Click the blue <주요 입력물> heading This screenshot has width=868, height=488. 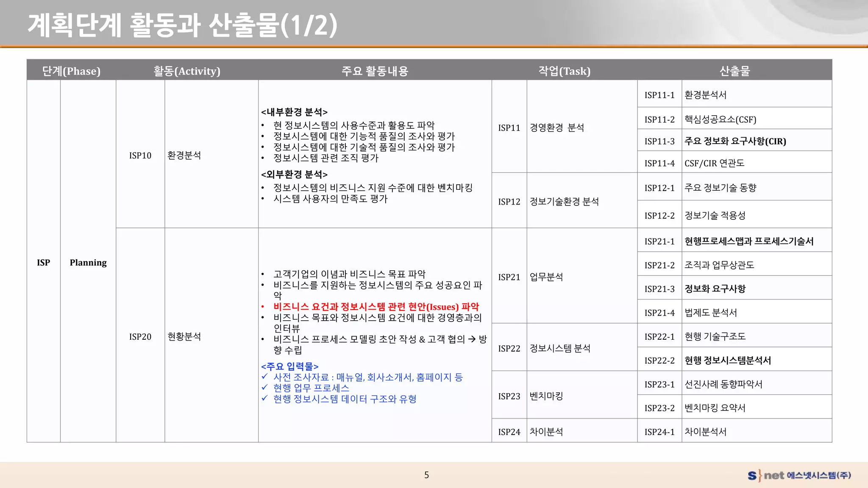[290, 366]
